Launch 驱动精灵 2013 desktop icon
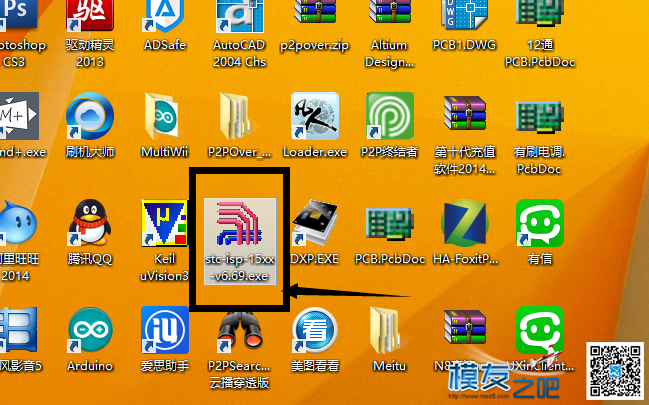 pos(90,14)
